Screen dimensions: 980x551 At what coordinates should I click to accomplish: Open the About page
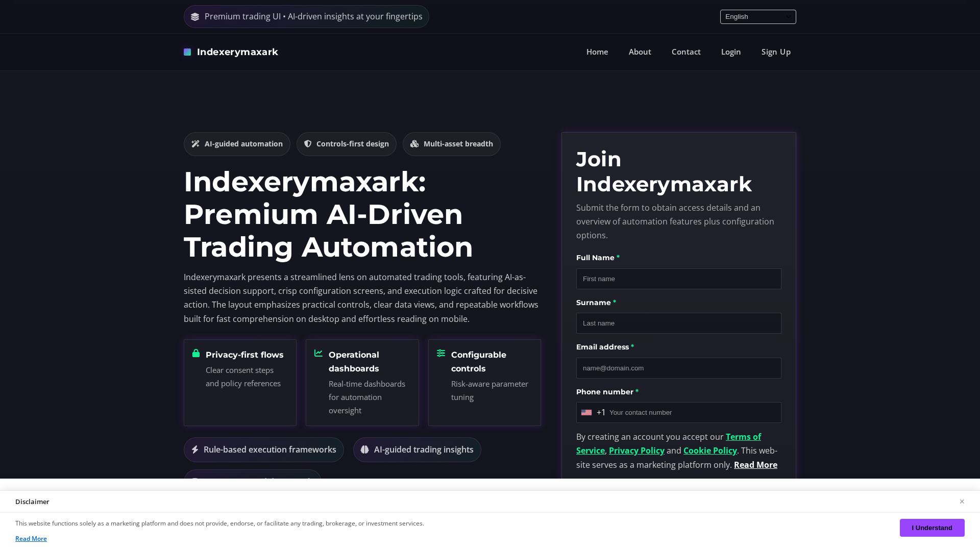pyautogui.click(x=640, y=52)
